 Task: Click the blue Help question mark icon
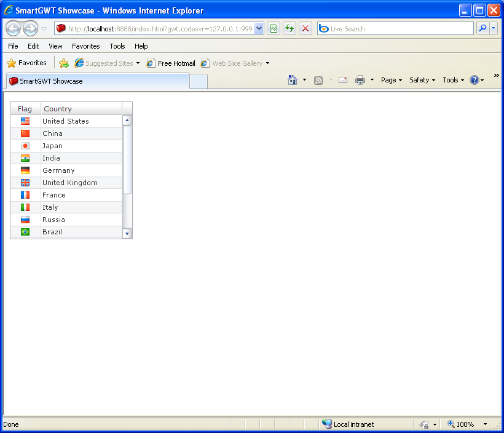tap(474, 80)
